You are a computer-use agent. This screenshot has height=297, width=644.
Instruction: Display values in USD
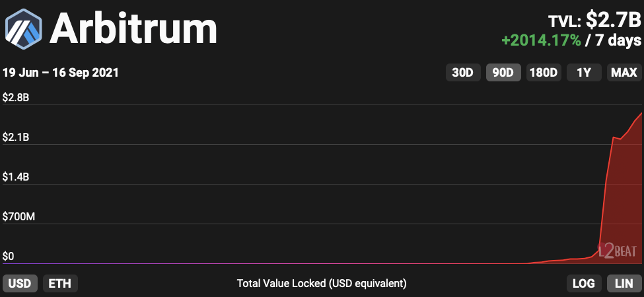pos(20,284)
